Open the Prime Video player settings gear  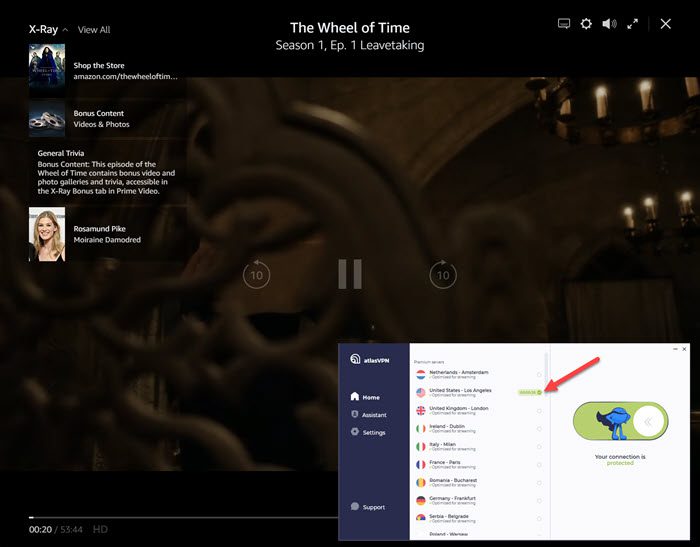(x=586, y=24)
